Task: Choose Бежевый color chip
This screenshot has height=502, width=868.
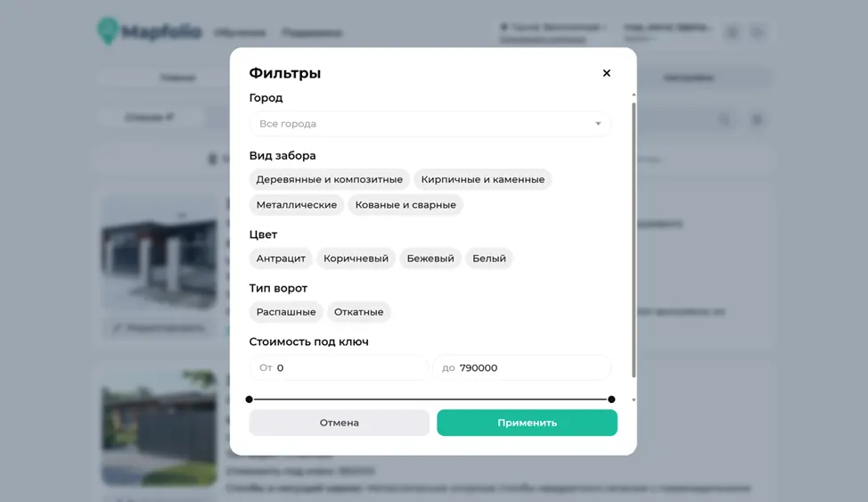Action: click(430, 259)
